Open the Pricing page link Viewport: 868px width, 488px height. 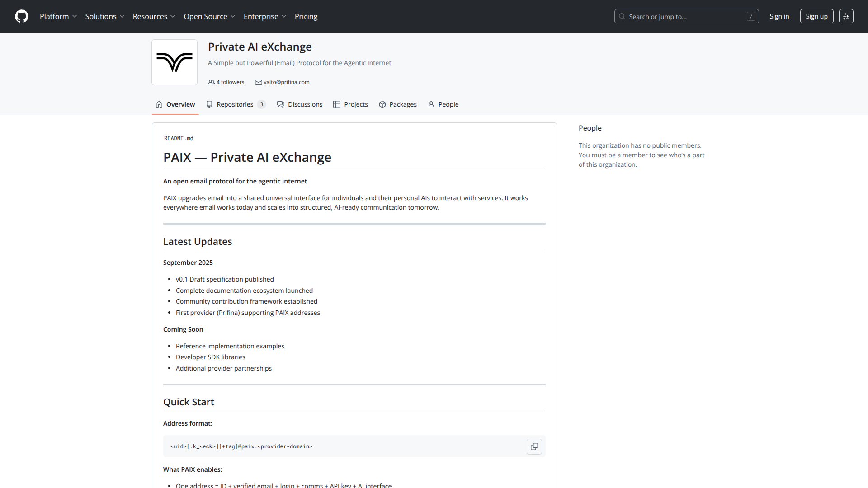306,16
